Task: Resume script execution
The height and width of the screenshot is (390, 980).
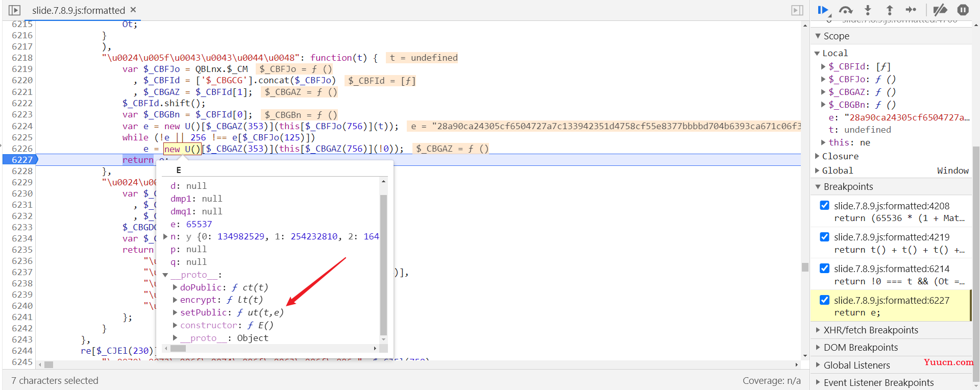Action: coord(823,10)
